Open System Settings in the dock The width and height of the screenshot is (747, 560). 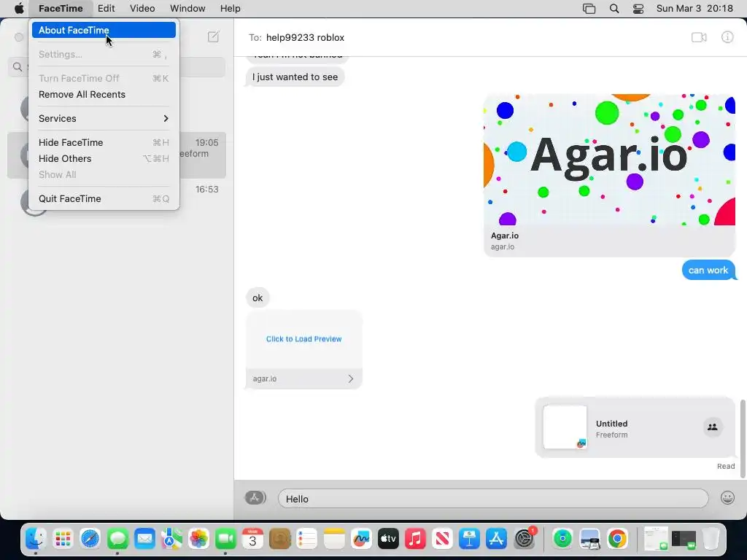click(x=525, y=539)
